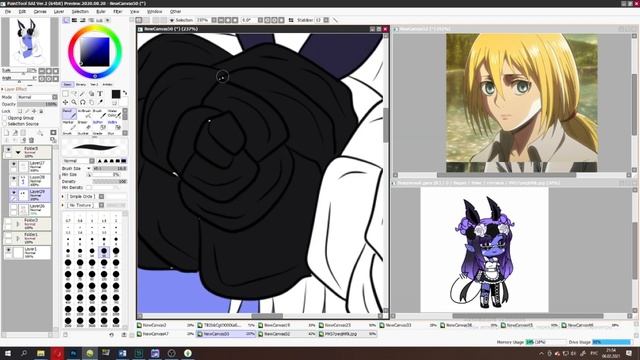This screenshot has height=360, width=640.
Task: Show the hidden Layer26
Action: [x=14, y=207]
